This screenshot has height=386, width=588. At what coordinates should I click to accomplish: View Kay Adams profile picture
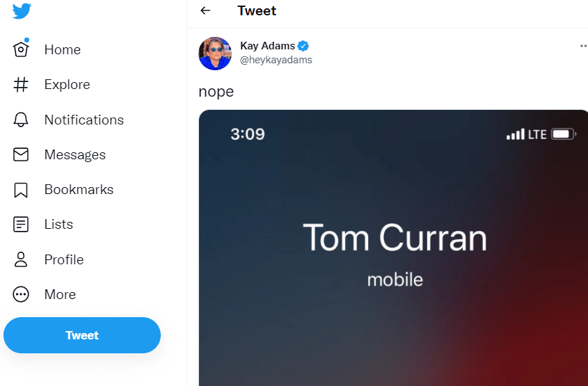point(214,54)
